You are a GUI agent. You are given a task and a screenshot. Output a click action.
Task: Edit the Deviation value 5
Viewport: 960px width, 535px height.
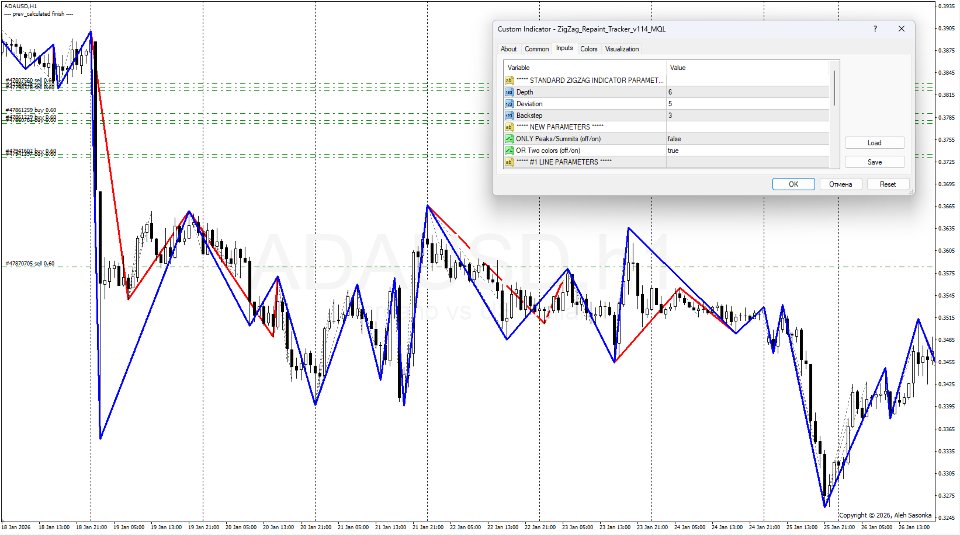pyautogui.click(x=748, y=103)
